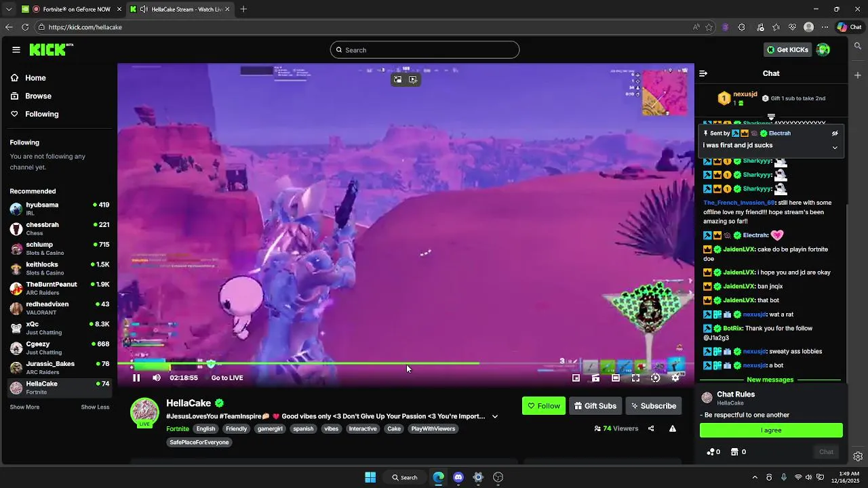
Task: Click HellaCake channel avatar
Action: tap(144, 412)
